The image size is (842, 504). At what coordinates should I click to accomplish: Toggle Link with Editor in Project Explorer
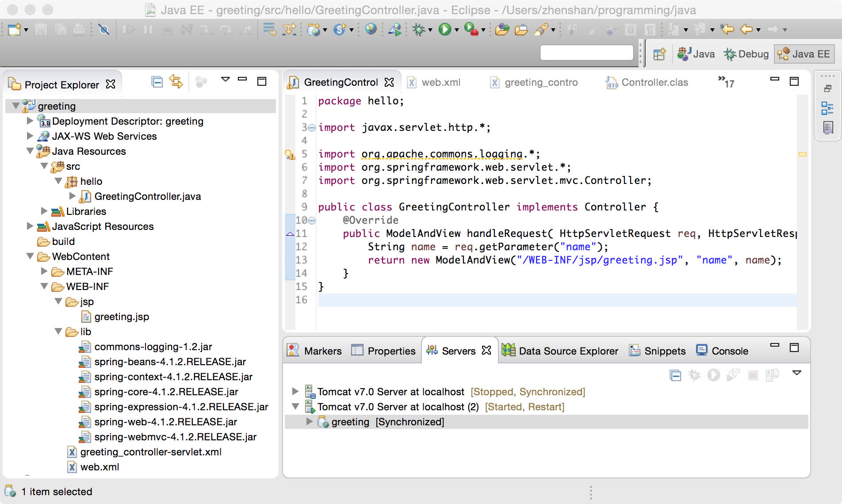click(176, 82)
